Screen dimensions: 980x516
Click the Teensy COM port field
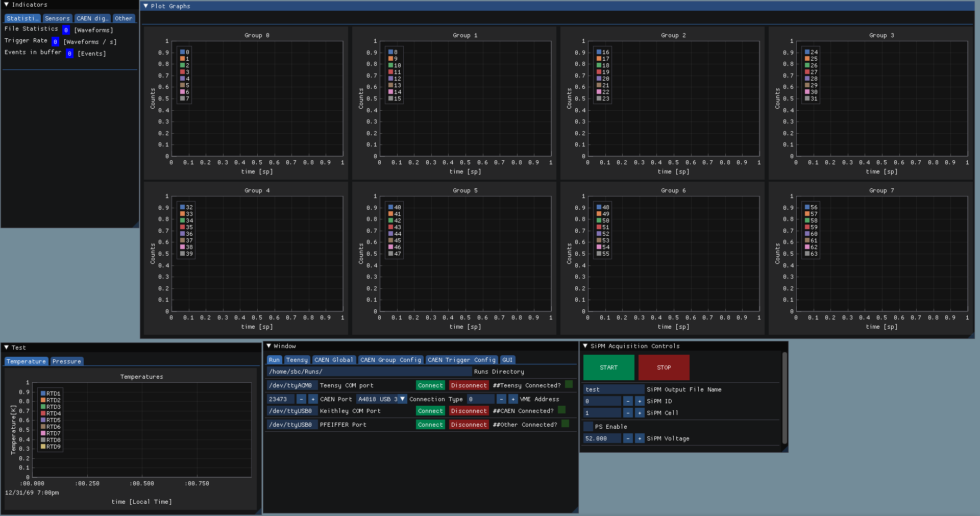click(292, 385)
